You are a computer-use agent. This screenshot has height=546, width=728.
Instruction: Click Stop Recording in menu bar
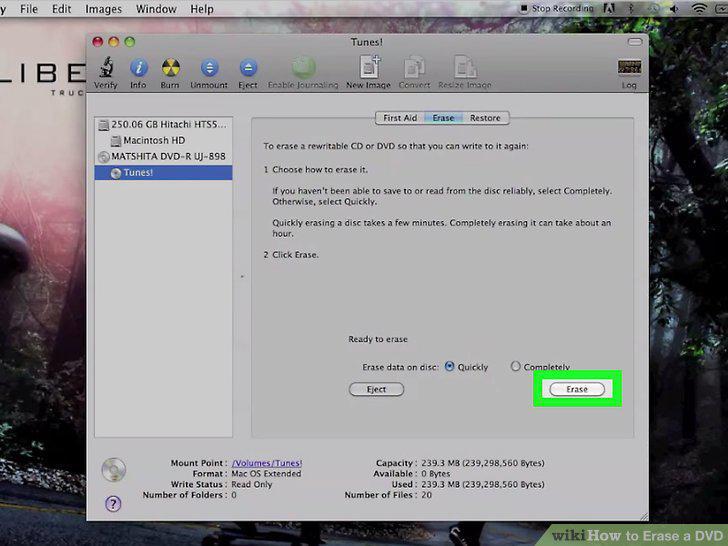click(557, 8)
